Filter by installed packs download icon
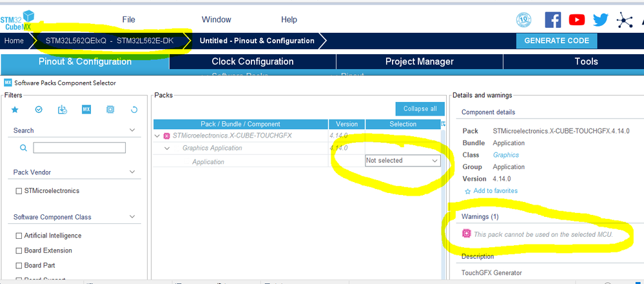Viewport: 644px width, 284px height. [x=63, y=110]
